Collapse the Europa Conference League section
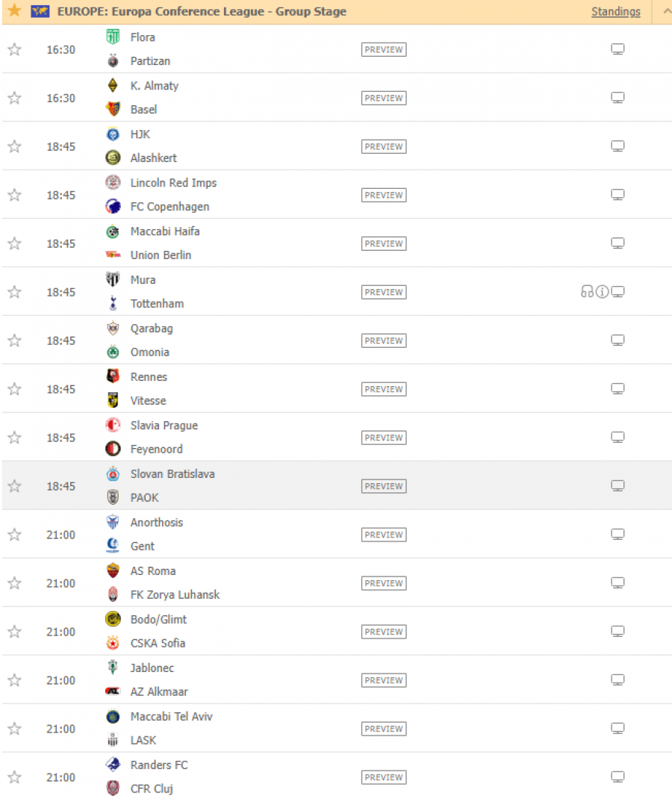This screenshot has height=799, width=672. tap(666, 11)
